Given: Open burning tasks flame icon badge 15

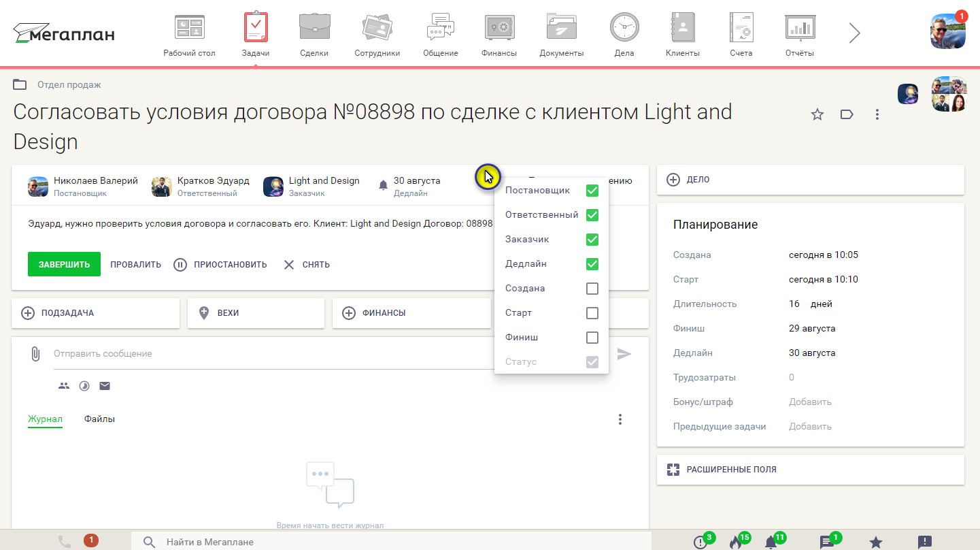Looking at the screenshot, I should (734, 542).
